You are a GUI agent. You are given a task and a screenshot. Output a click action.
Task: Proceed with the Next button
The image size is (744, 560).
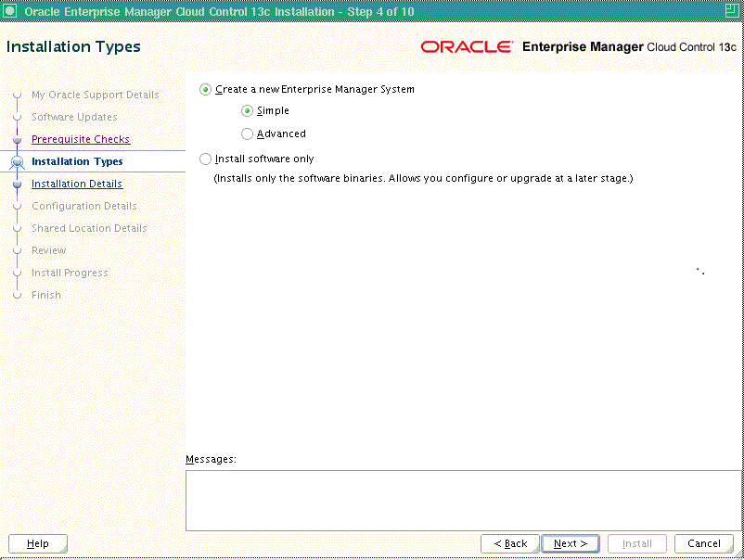click(x=571, y=543)
